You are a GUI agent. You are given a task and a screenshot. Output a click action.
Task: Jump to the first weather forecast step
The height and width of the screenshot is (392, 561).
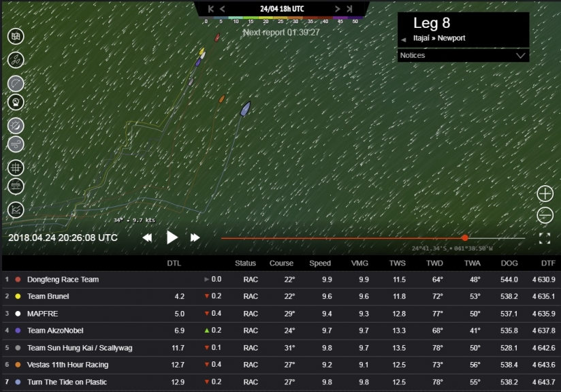[211, 9]
